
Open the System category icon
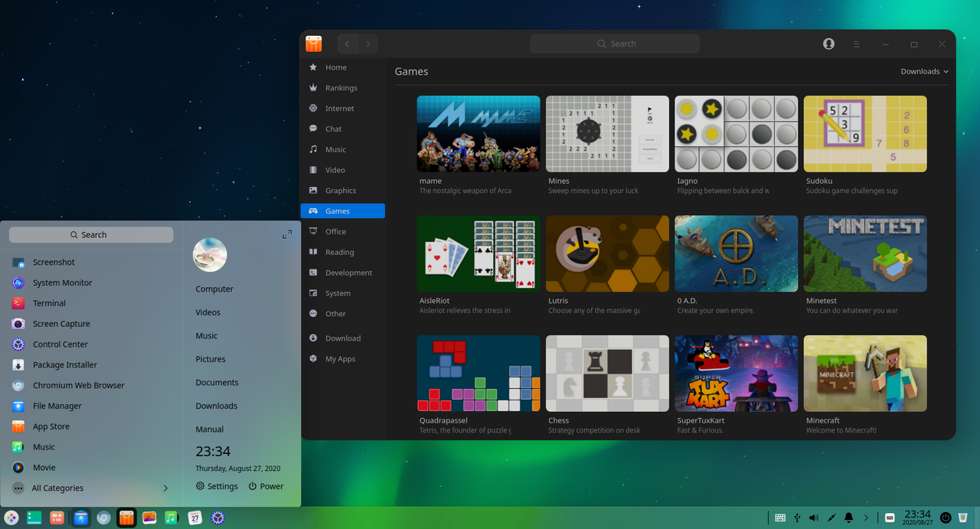(x=313, y=293)
